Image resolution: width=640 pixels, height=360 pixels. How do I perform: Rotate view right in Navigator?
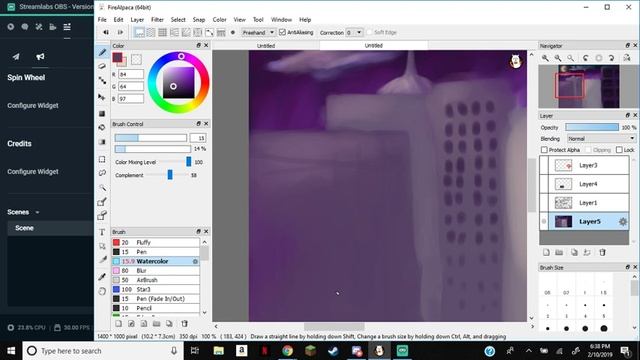(611, 58)
